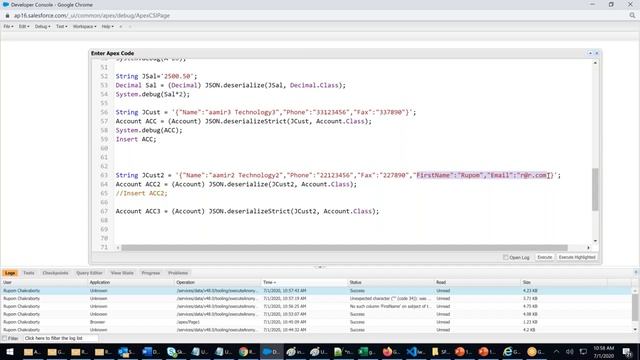Click the log list filter field
The image size is (640, 360).
pyautogui.click(x=60, y=338)
